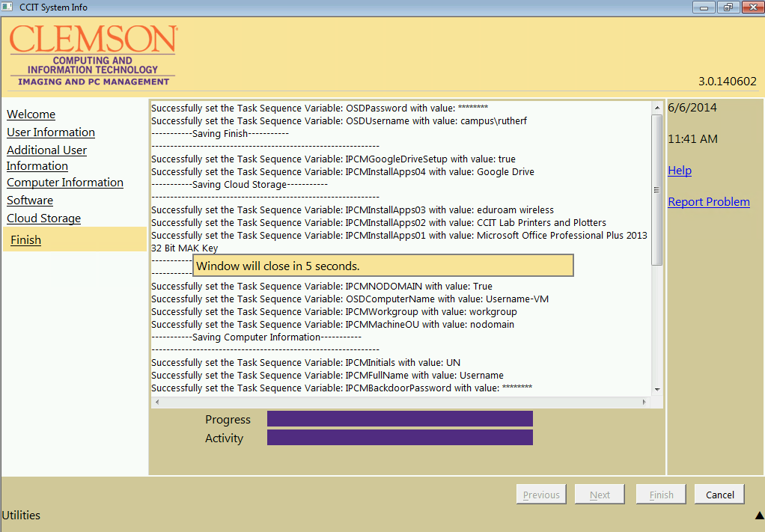765x532 pixels.
Task: Click the window-closing countdown message
Action: [x=383, y=266]
